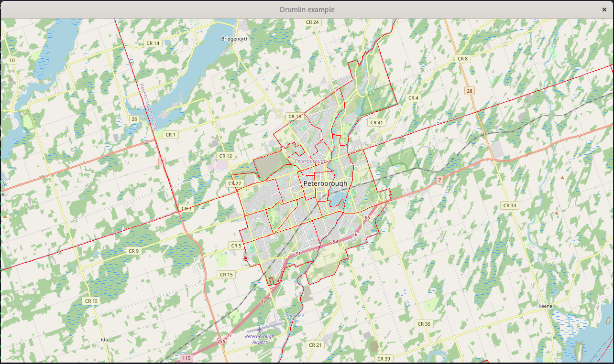Click the highway 115 road shield
The height and width of the screenshot is (364, 614).
(x=186, y=358)
